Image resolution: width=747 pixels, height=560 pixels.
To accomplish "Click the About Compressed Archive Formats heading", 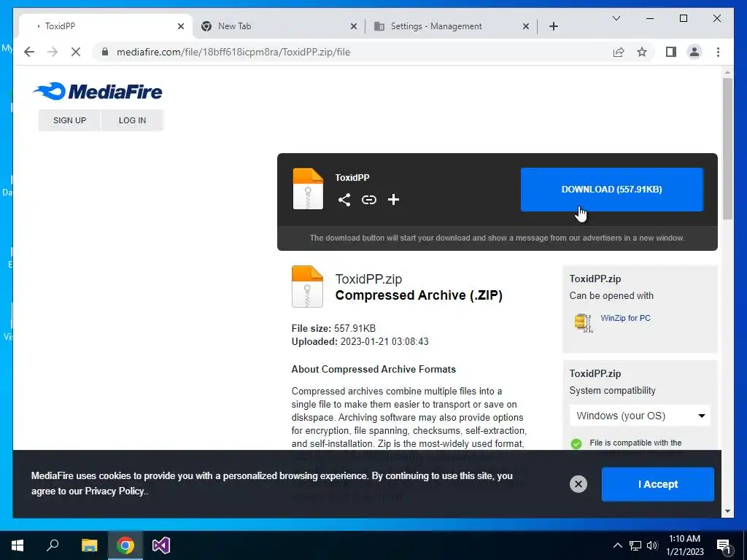I will tap(373, 369).
